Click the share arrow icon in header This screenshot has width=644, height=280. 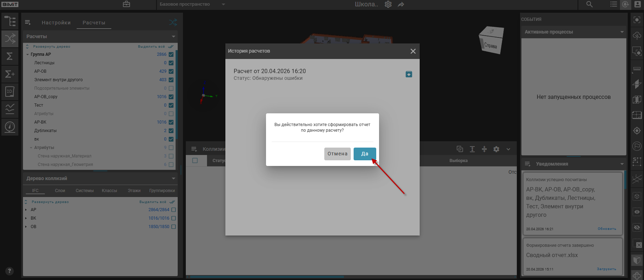point(401,5)
